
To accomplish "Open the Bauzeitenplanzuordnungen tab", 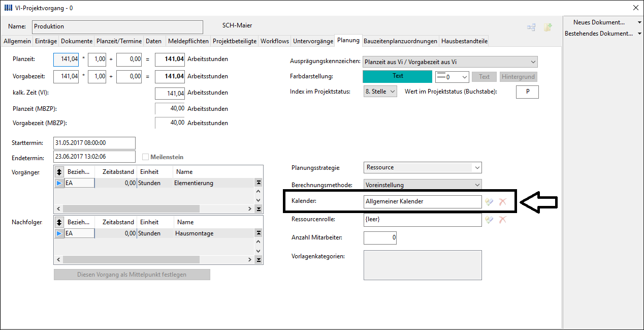I will pos(400,41).
